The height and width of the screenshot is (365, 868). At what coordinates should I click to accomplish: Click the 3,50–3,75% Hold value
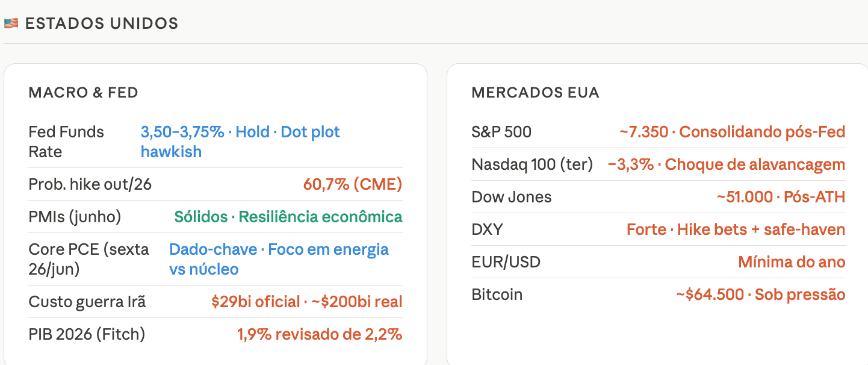pos(240,142)
